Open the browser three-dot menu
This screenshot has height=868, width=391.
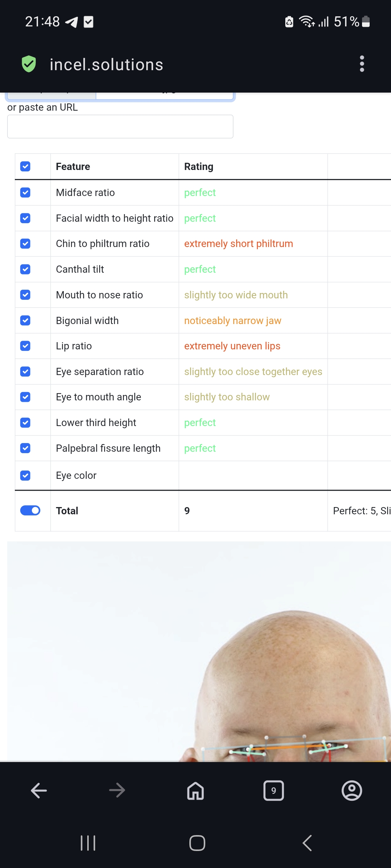362,64
